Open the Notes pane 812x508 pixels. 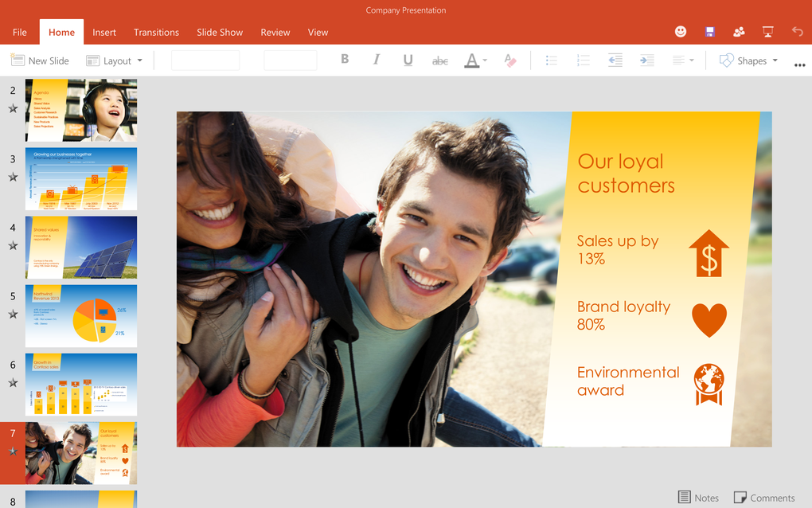(x=698, y=497)
